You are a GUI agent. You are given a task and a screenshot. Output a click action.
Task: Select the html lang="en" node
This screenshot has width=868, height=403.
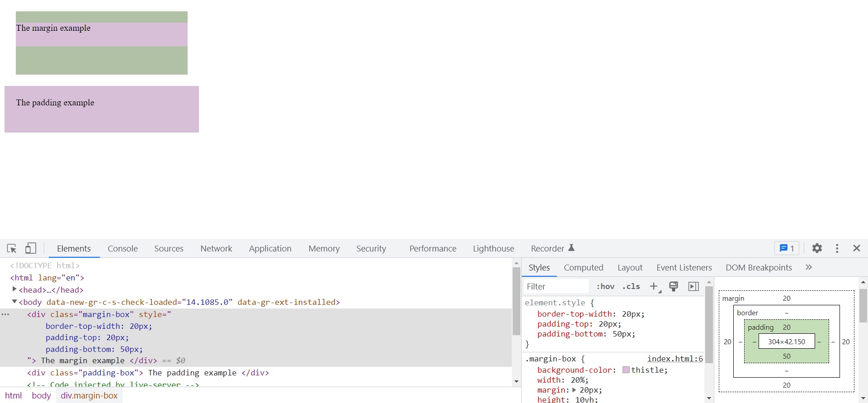(x=47, y=278)
